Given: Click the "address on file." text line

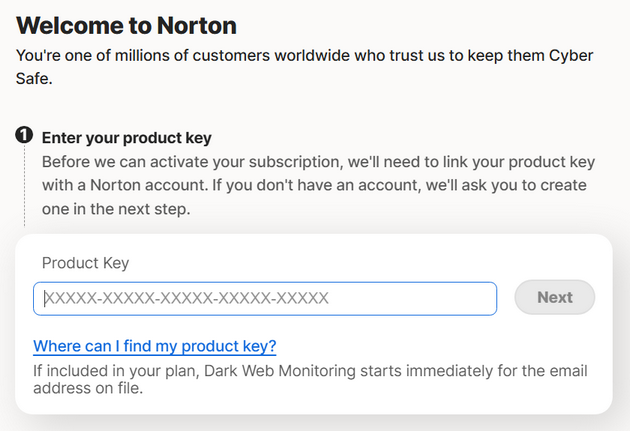Looking at the screenshot, I should 88,388.
